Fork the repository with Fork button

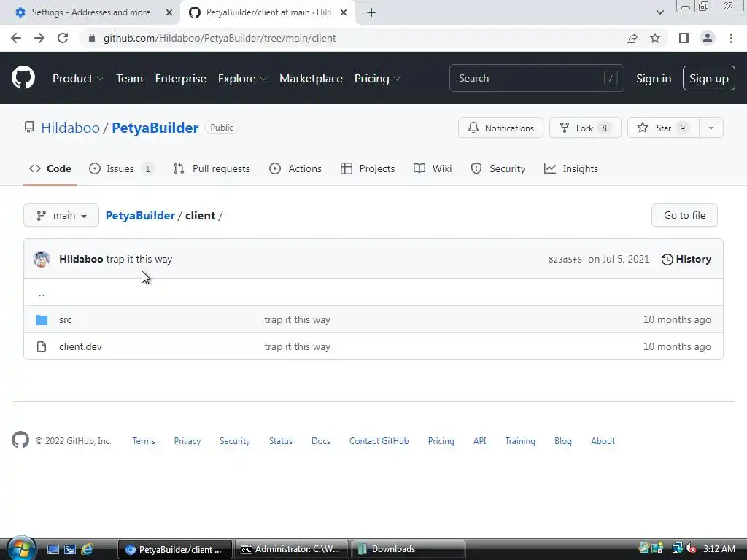[x=585, y=128]
